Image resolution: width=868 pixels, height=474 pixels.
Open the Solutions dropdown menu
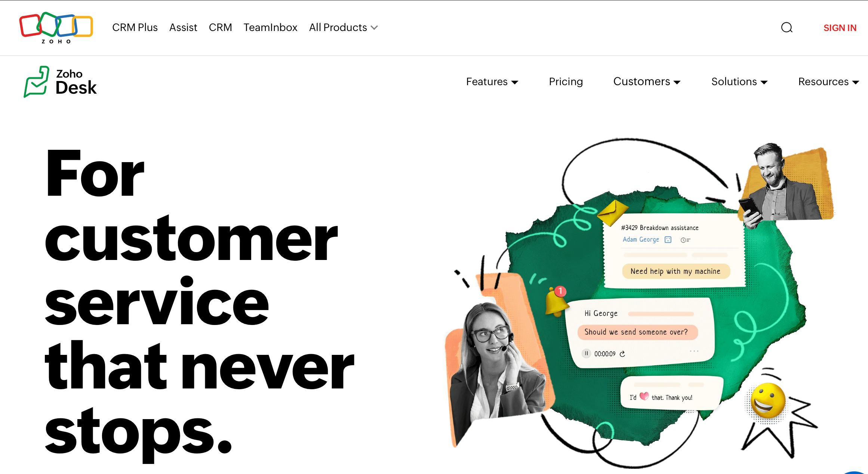point(739,82)
